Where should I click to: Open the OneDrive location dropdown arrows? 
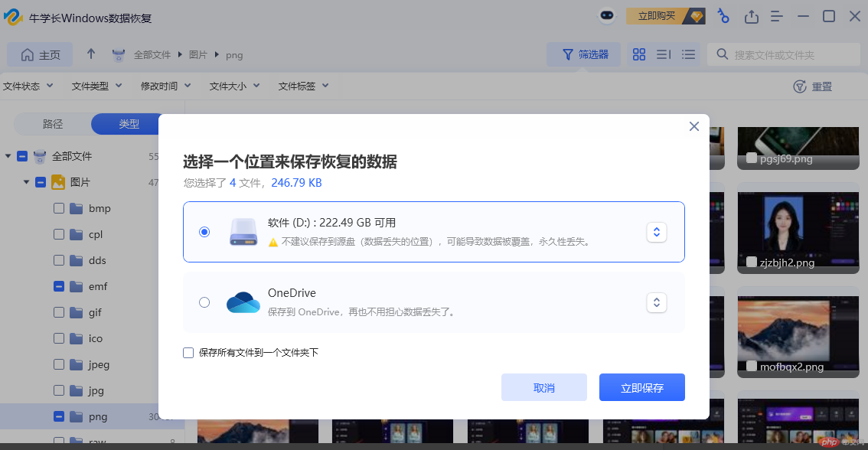click(657, 302)
